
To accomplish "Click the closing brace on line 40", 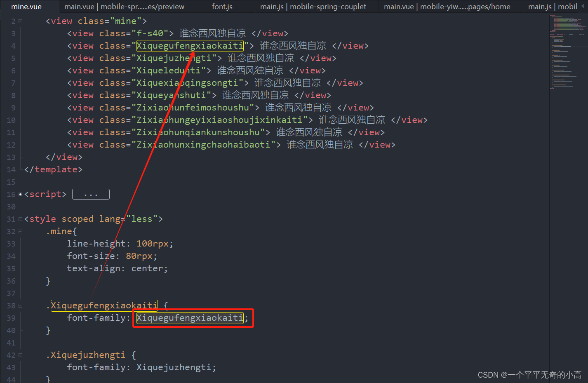I will 48,330.
